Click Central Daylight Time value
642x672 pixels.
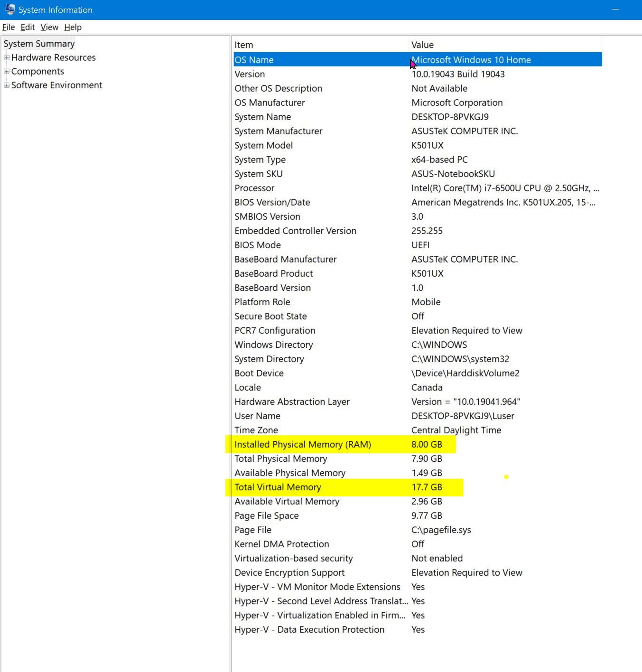(456, 430)
